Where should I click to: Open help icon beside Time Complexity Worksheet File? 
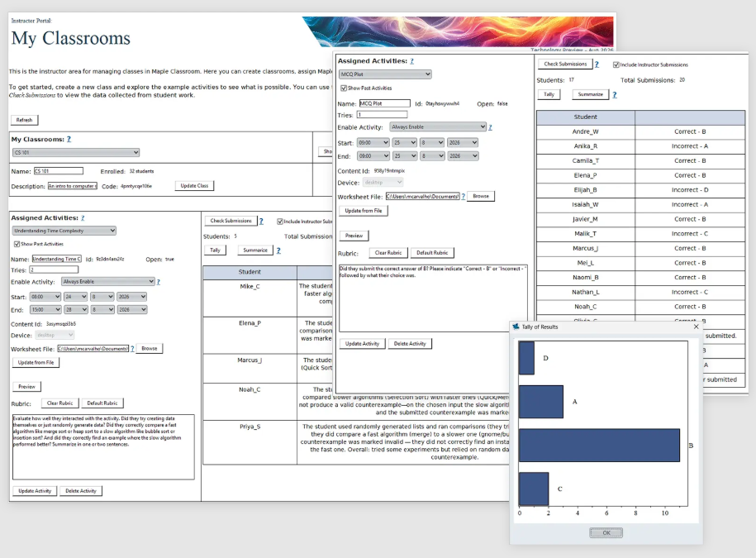[132, 348]
